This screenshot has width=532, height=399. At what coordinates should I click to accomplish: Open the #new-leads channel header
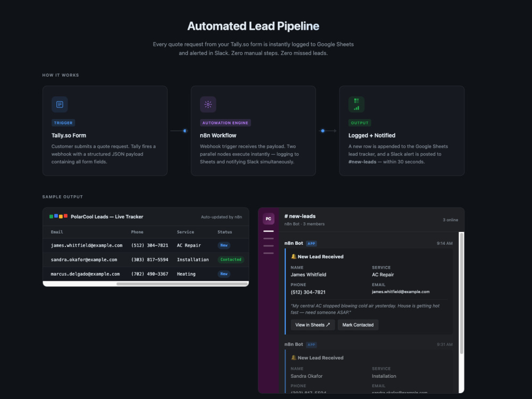point(300,216)
